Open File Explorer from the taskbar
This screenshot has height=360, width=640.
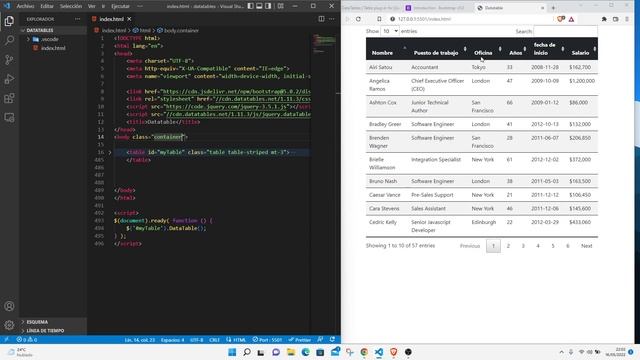291,352
